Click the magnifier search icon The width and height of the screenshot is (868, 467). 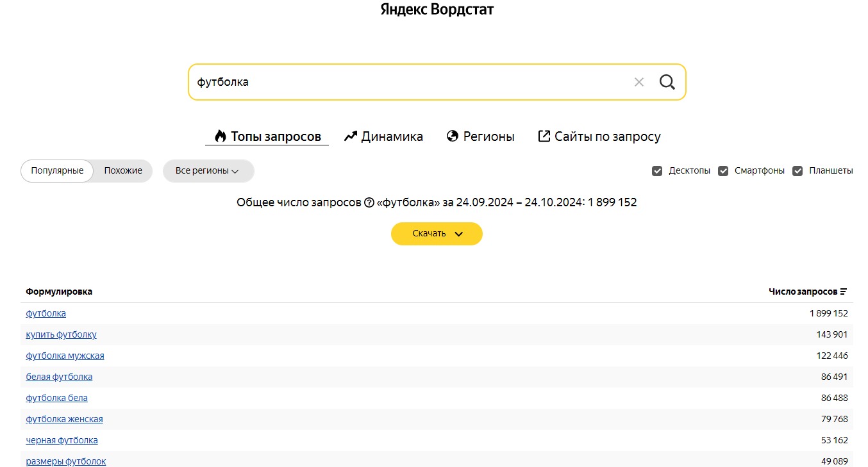[x=667, y=82]
